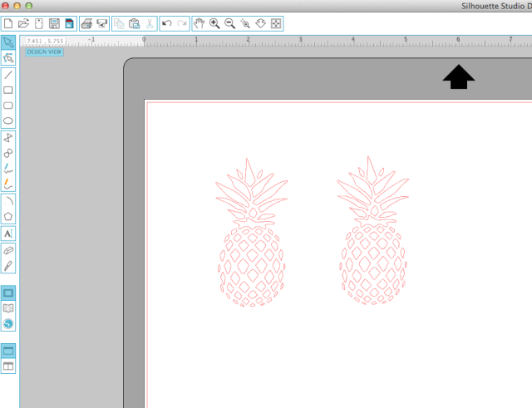
Task: Choose the Smooth Freehand tool
Action: tap(8, 184)
